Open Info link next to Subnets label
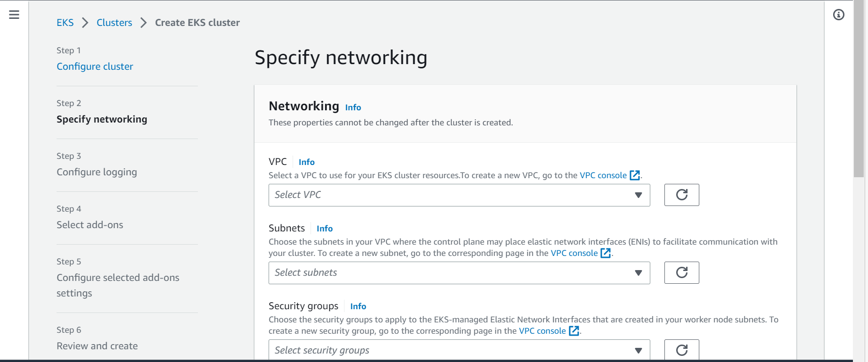 point(325,229)
